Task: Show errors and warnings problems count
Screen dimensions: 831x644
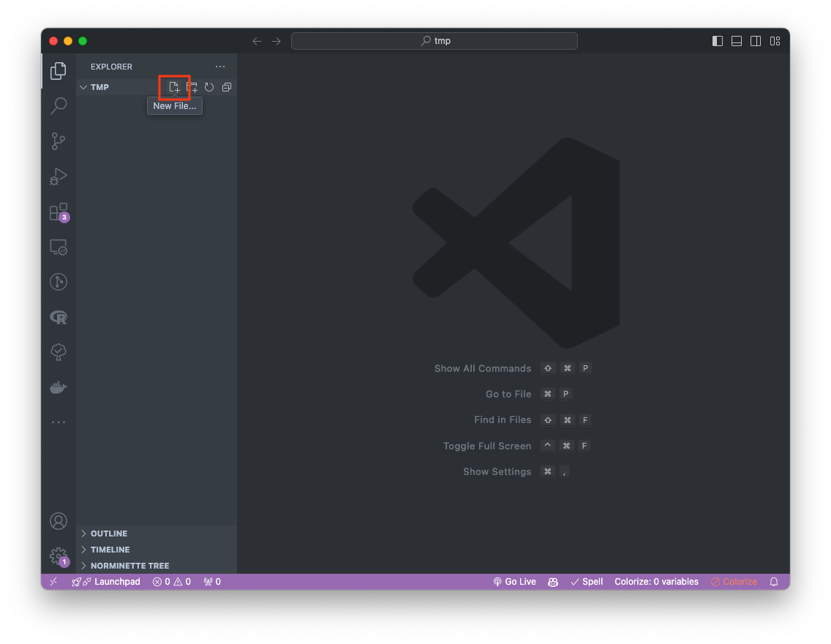Action: coord(172,582)
